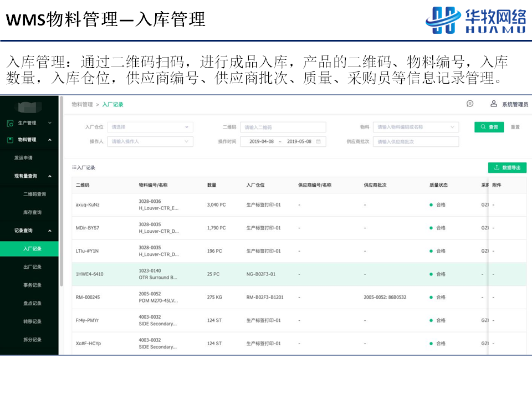Click the 质量状态 column header
Image resolution: width=532 pixels, height=399 pixels.
(x=438, y=185)
